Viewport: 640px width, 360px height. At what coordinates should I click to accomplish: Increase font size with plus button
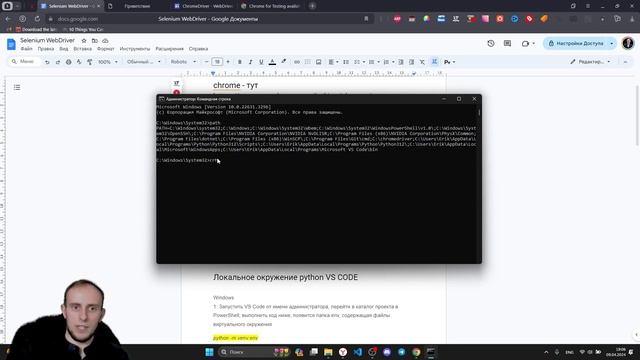click(x=228, y=62)
